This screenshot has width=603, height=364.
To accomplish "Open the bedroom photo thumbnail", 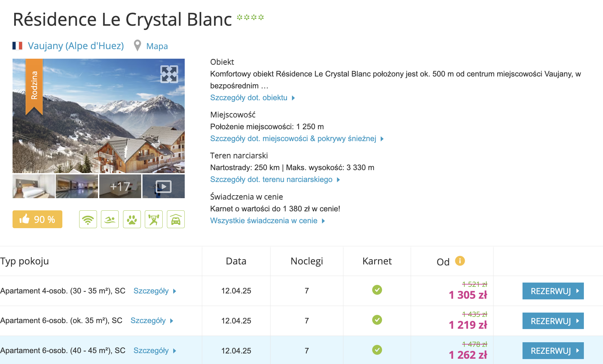I will pyautogui.click(x=34, y=186).
